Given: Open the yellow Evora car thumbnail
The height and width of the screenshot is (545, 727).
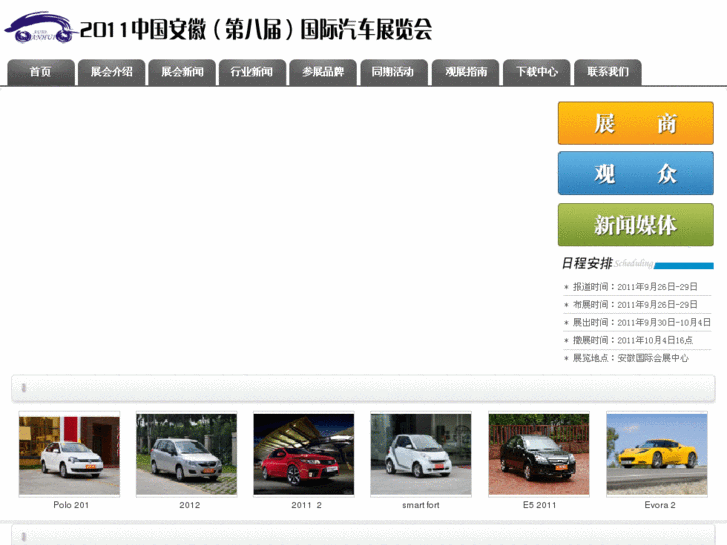Looking at the screenshot, I should [657, 455].
